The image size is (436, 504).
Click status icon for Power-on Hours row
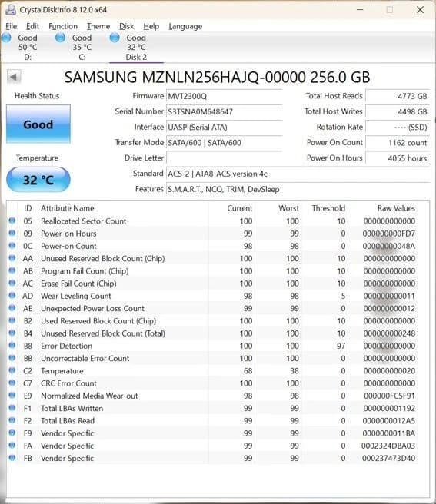(x=12, y=233)
